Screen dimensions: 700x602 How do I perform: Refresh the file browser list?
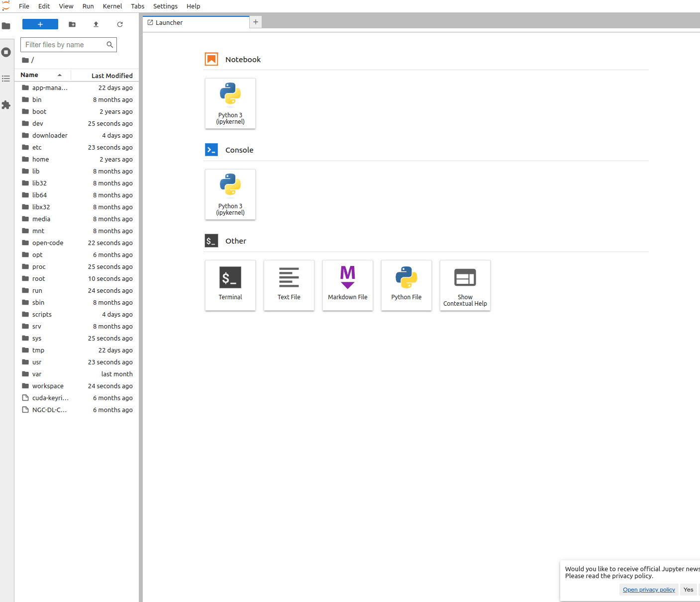(x=120, y=24)
